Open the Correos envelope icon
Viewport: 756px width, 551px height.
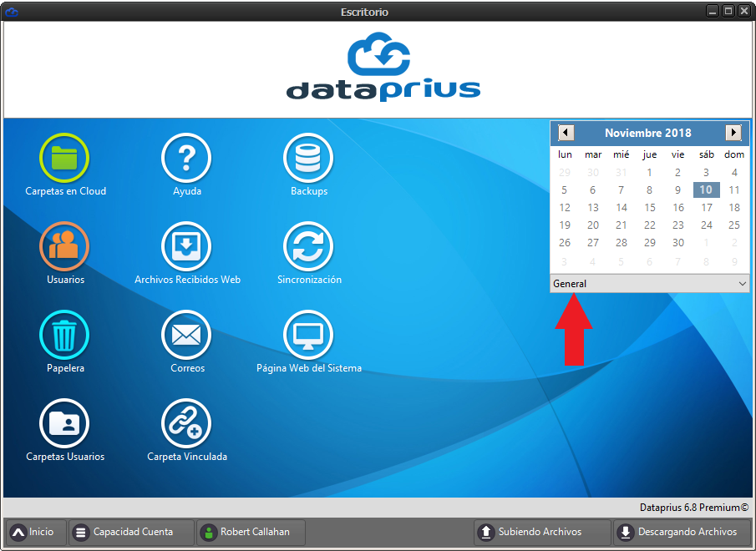coord(186,336)
